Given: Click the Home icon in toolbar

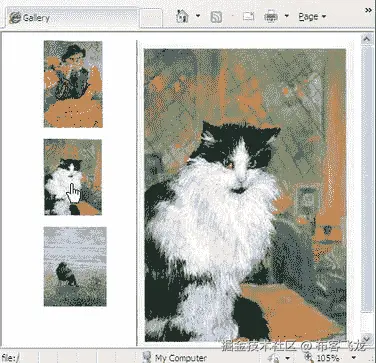Looking at the screenshot, I should [x=182, y=16].
